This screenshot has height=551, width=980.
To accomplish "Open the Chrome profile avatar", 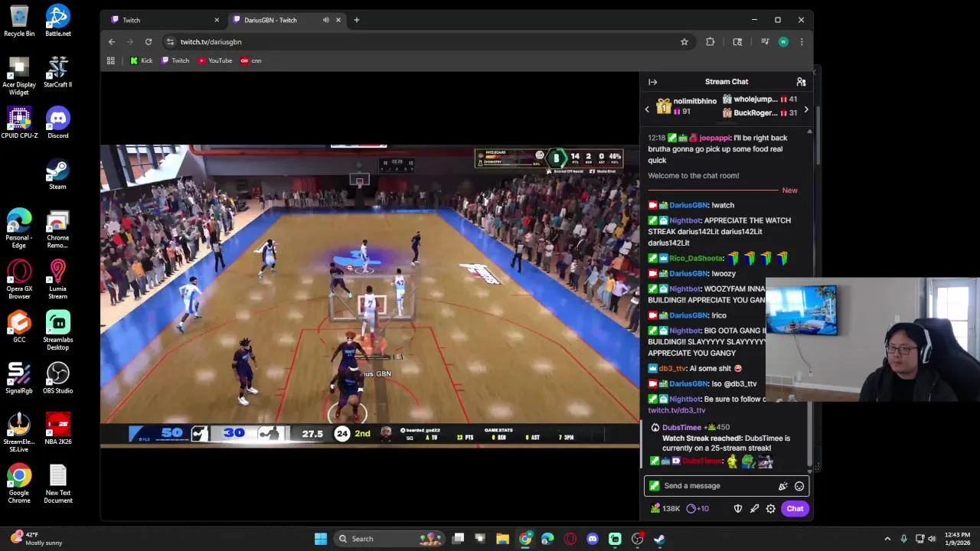I will point(783,42).
